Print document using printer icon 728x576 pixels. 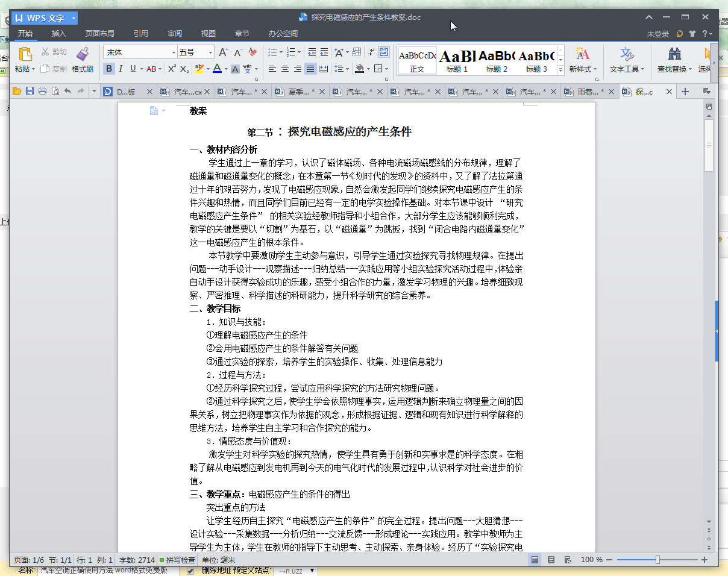coord(42,92)
